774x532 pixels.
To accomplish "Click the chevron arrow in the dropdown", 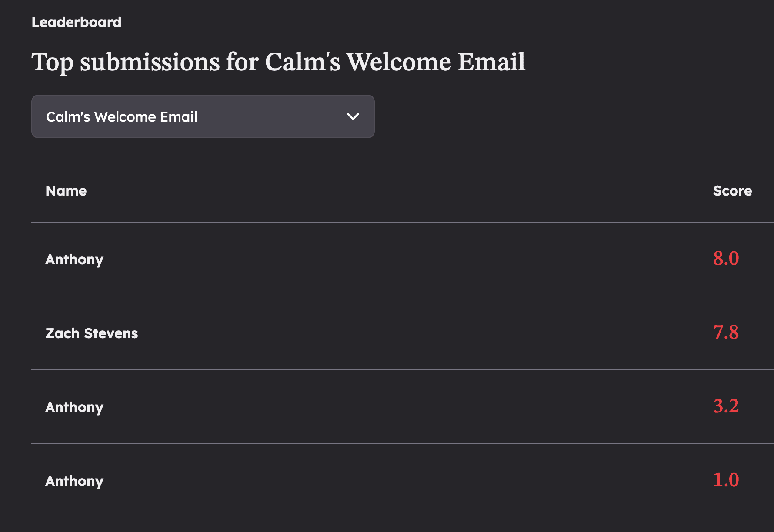I will (x=353, y=116).
